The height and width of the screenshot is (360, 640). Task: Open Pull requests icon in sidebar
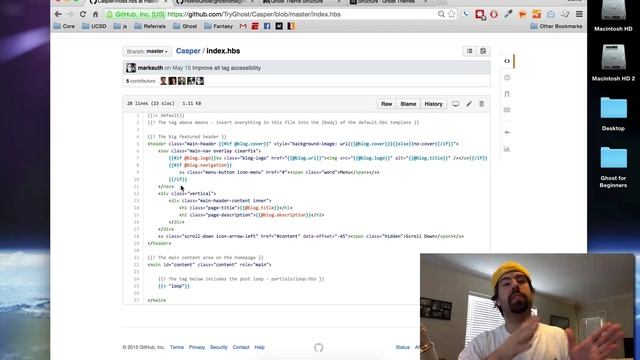pyautogui.click(x=507, y=94)
